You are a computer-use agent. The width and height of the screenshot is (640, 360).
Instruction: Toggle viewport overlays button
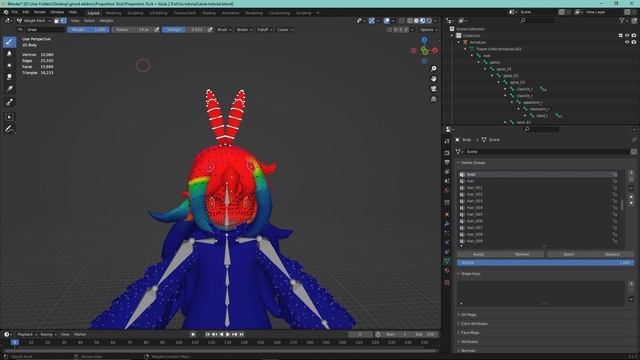pyautogui.click(x=387, y=20)
